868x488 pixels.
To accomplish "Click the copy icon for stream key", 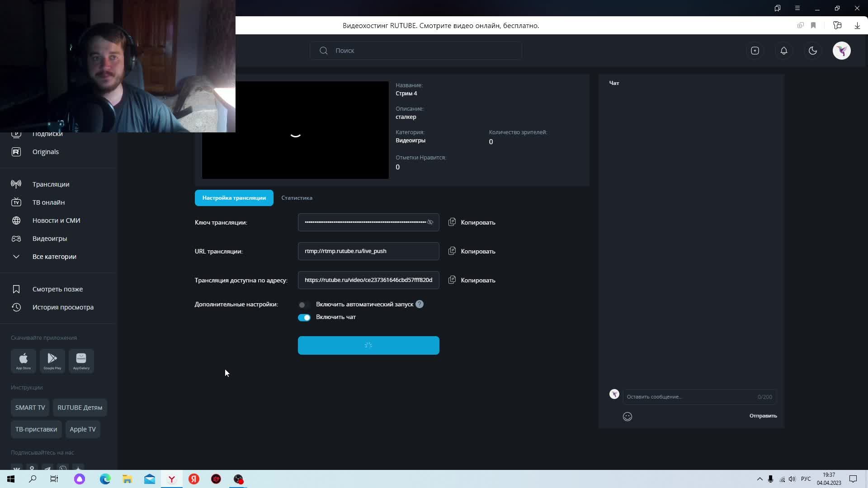I will pos(452,222).
